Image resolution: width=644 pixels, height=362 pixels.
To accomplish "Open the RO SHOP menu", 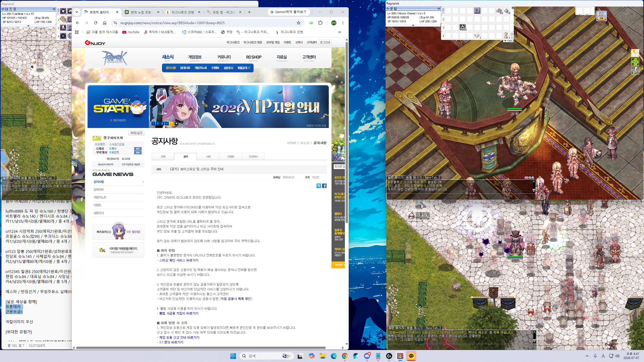I will click(x=254, y=58).
